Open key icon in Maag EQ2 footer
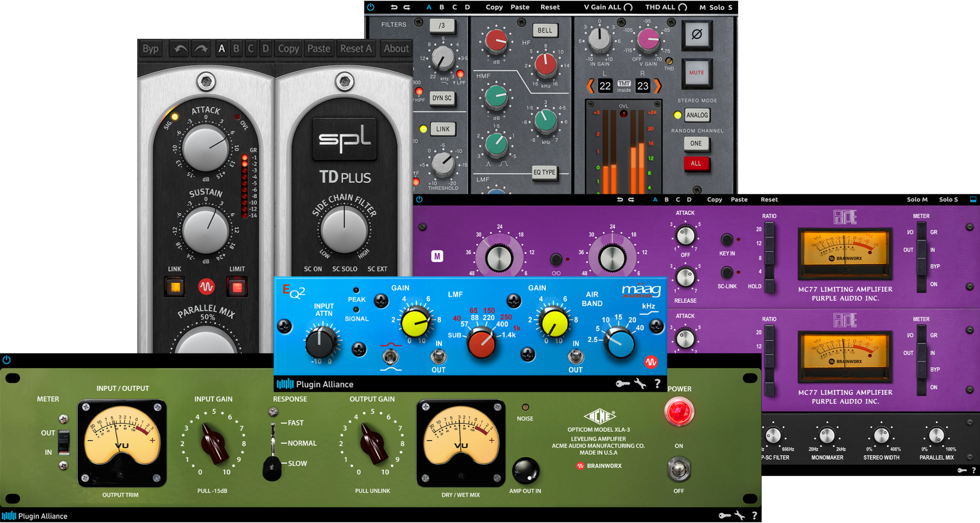The image size is (980, 523). pyautogui.click(x=623, y=384)
